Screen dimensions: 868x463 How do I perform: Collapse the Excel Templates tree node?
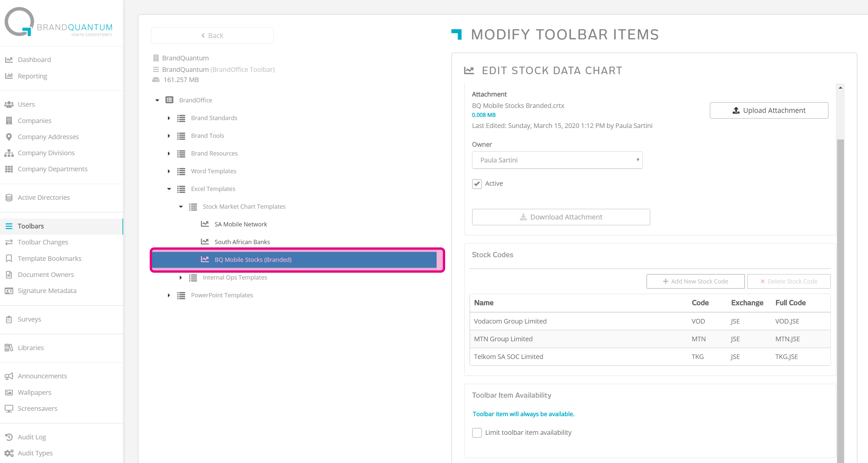[169, 189]
